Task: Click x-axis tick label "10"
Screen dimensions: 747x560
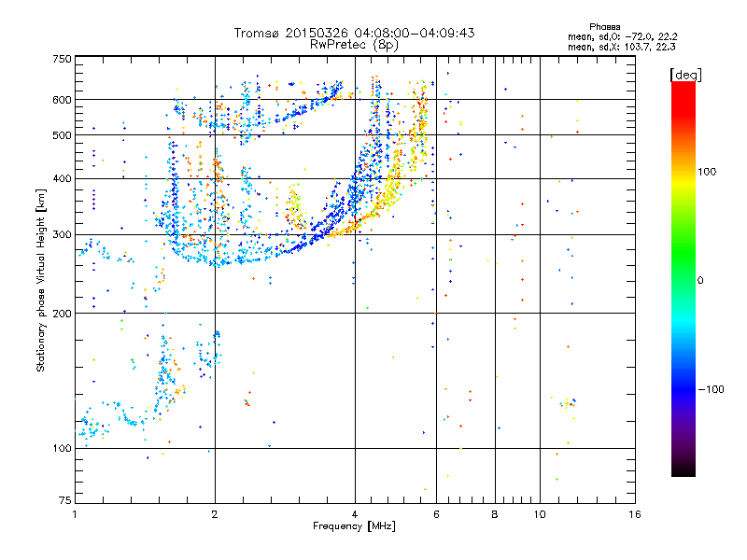Action: pyautogui.click(x=540, y=514)
